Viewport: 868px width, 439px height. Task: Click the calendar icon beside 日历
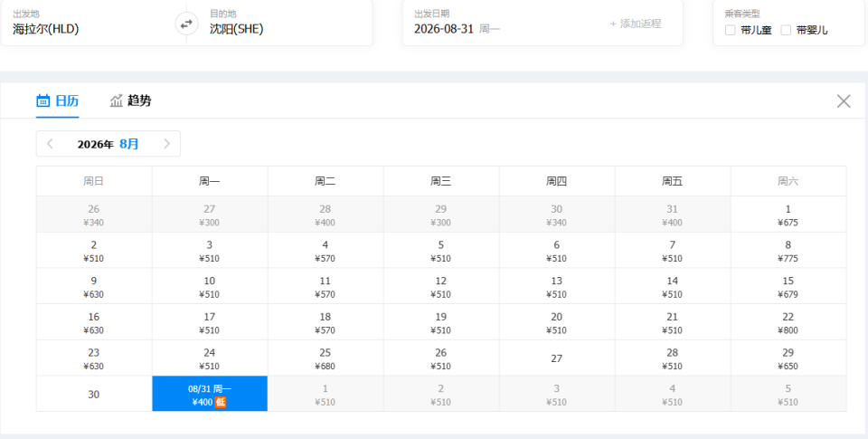(42, 100)
